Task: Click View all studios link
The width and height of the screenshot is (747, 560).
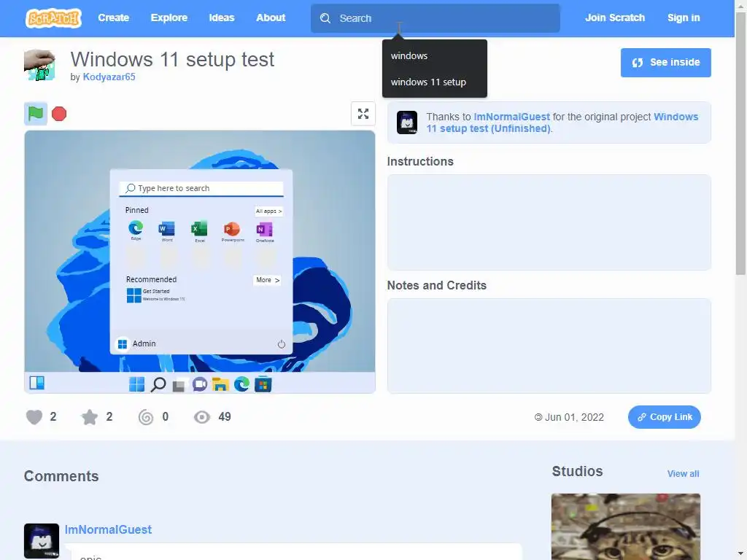Action: coord(683,474)
